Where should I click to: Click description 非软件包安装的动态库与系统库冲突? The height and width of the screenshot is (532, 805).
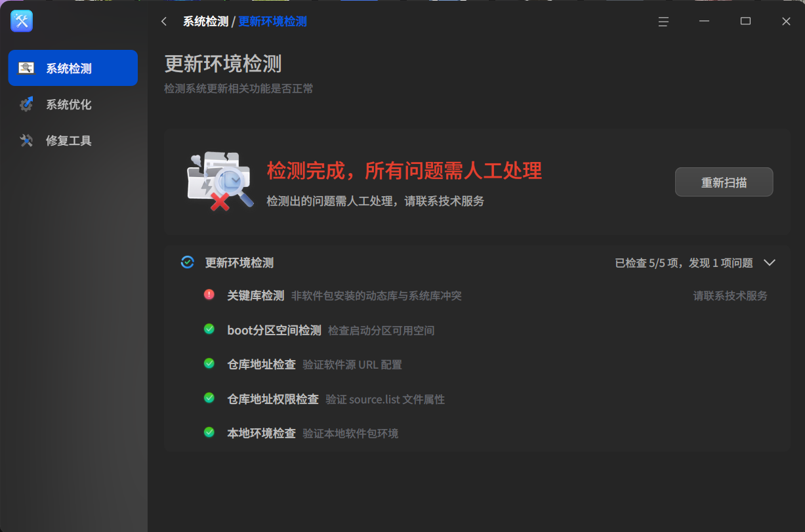tap(377, 296)
